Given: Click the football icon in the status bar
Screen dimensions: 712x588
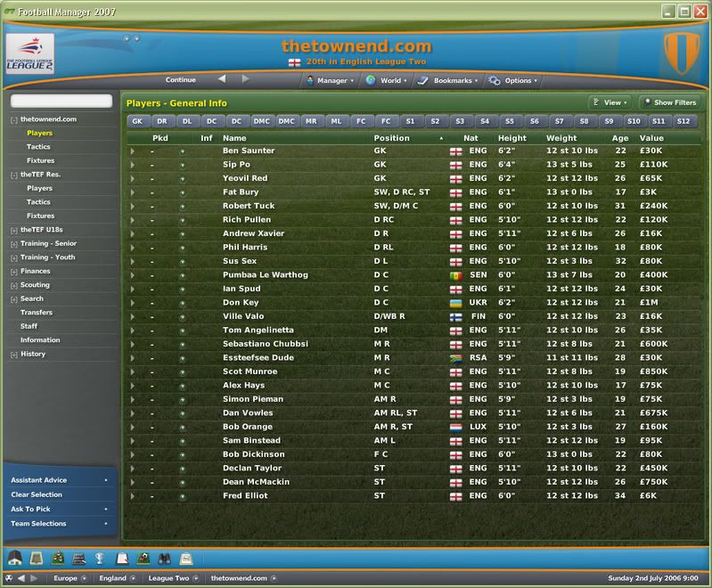Looking at the screenshot, I should (9, 578).
